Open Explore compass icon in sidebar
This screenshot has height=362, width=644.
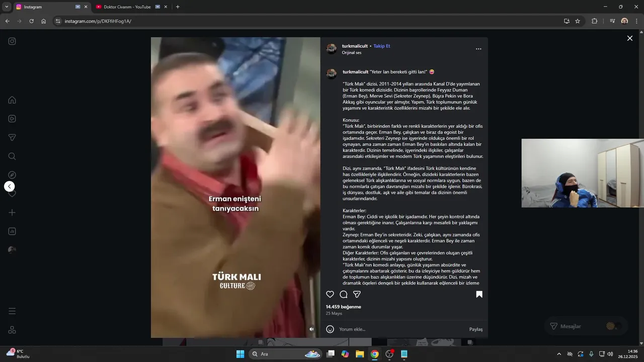pos(12,175)
